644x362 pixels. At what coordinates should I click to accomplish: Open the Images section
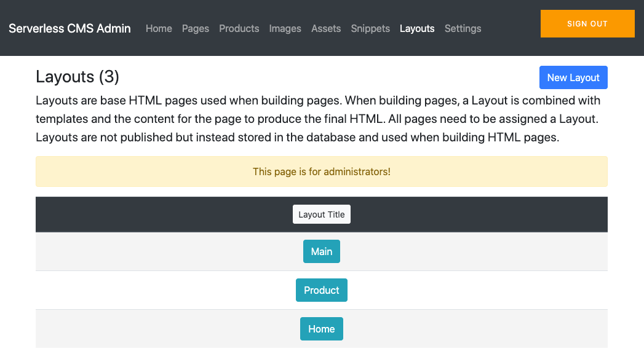pos(285,28)
